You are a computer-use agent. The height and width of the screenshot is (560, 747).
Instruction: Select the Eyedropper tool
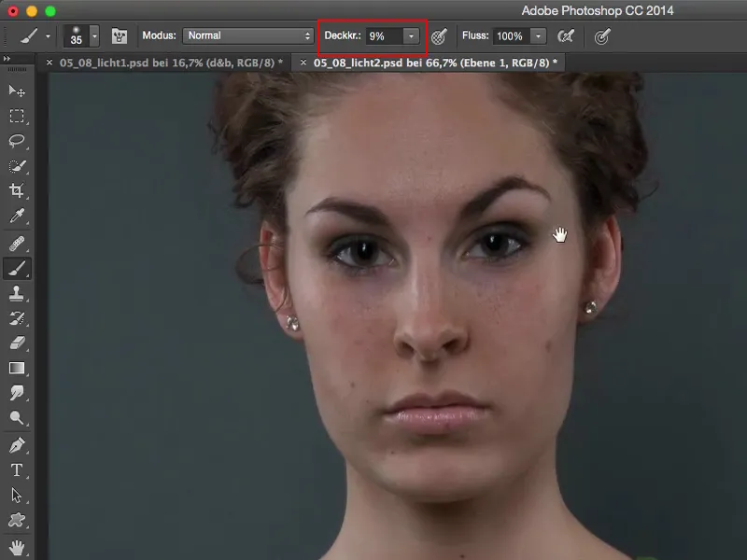(x=17, y=216)
